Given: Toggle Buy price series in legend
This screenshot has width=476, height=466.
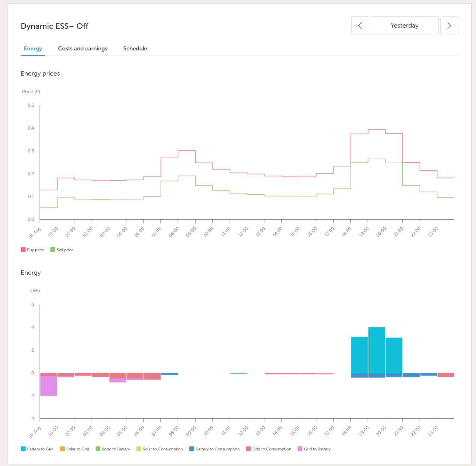Looking at the screenshot, I should 32,250.
